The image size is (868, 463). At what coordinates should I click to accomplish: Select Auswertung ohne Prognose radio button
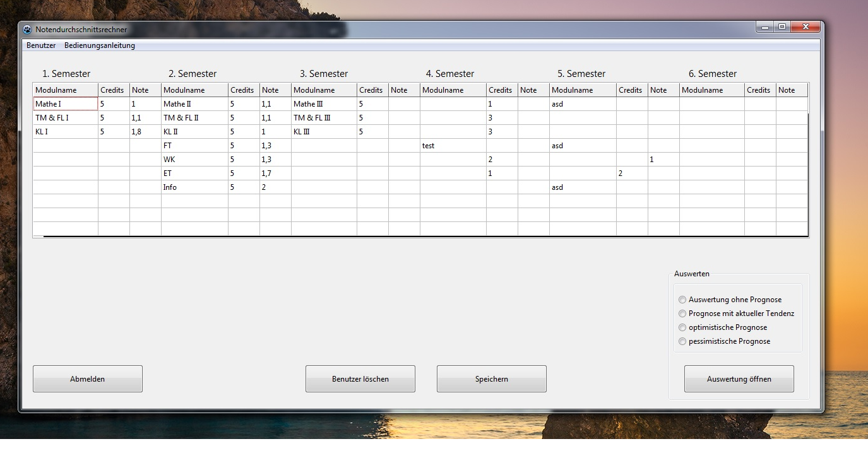(x=682, y=300)
